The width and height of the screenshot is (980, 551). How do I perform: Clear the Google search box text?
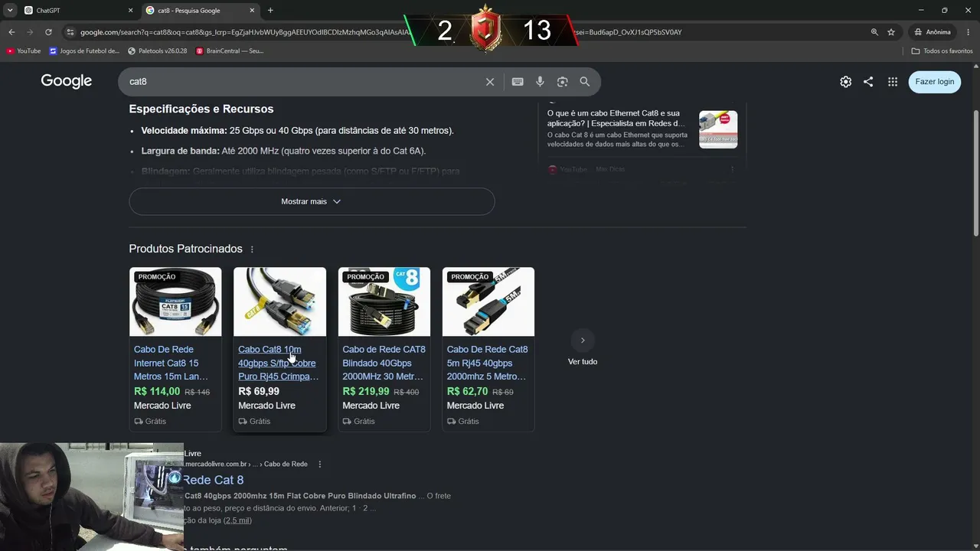click(x=490, y=82)
